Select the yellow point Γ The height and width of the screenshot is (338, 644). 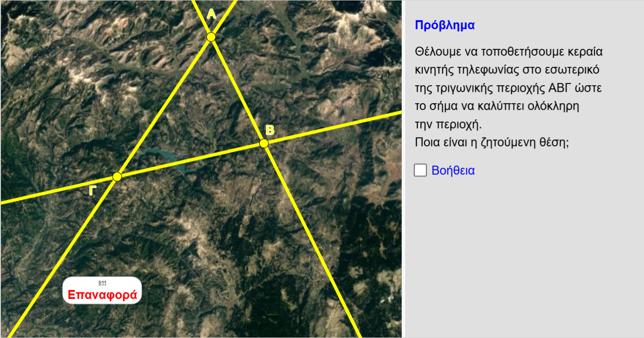tap(117, 177)
